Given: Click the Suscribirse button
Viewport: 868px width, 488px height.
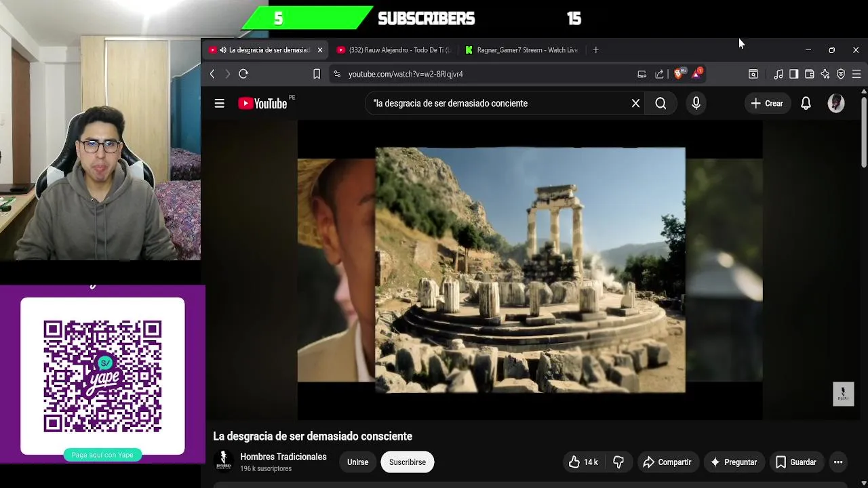Looking at the screenshot, I should coord(408,462).
